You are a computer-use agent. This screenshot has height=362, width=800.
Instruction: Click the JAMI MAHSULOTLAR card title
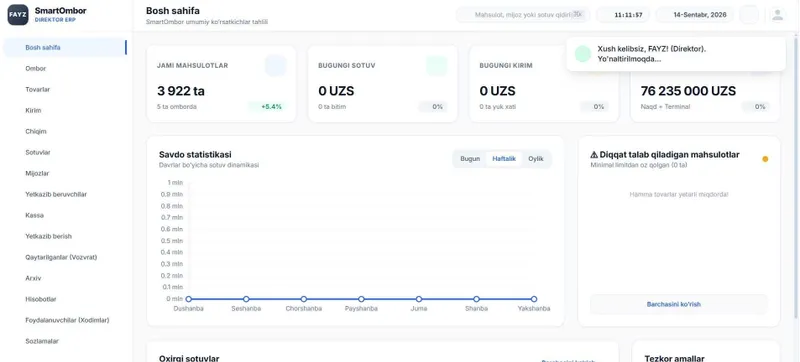pos(192,66)
